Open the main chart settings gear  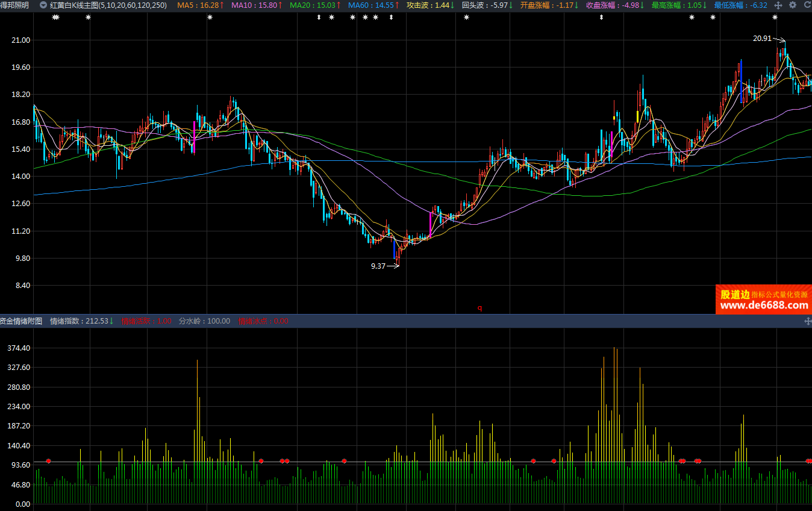point(792,5)
